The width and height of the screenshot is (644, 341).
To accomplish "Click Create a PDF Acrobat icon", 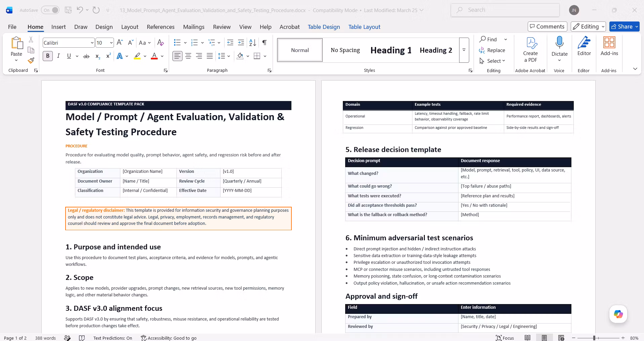I will (530, 50).
